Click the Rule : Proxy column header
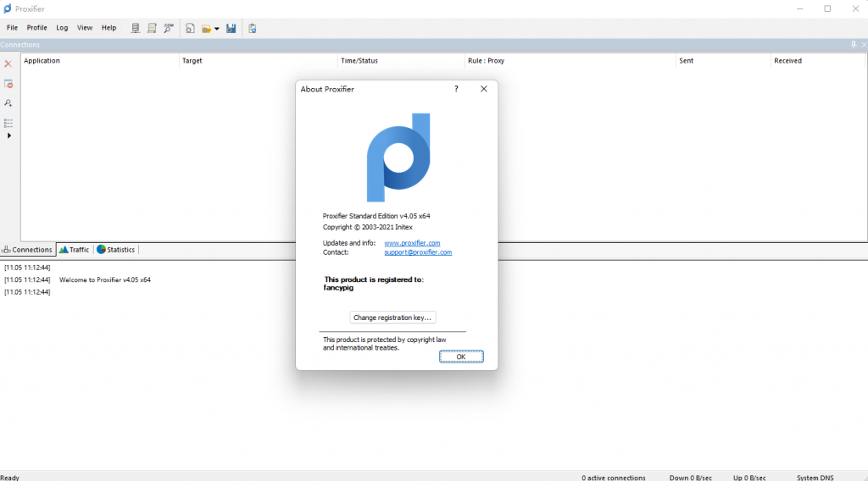This screenshot has height=481, width=868. [570, 61]
